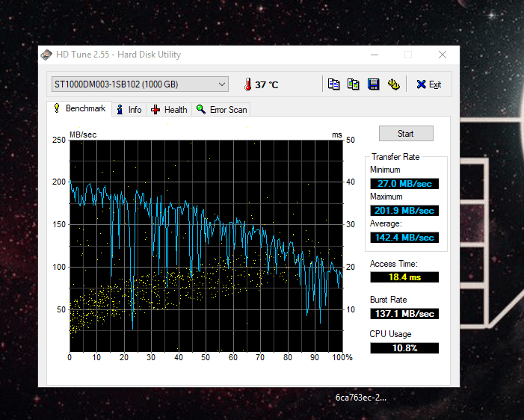Screen dimensions: 524x420
Task: Click the save floppy disk icon
Action: tap(373, 84)
